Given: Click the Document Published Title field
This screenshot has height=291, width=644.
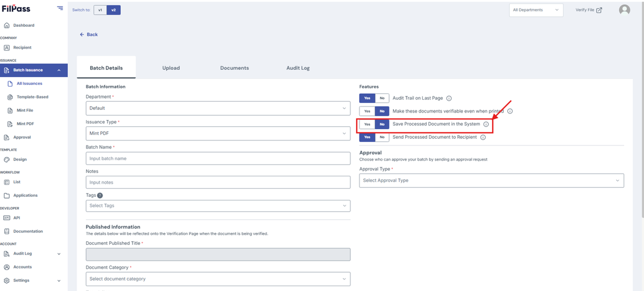Looking at the screenshot, I should click(x=218, y=255).
